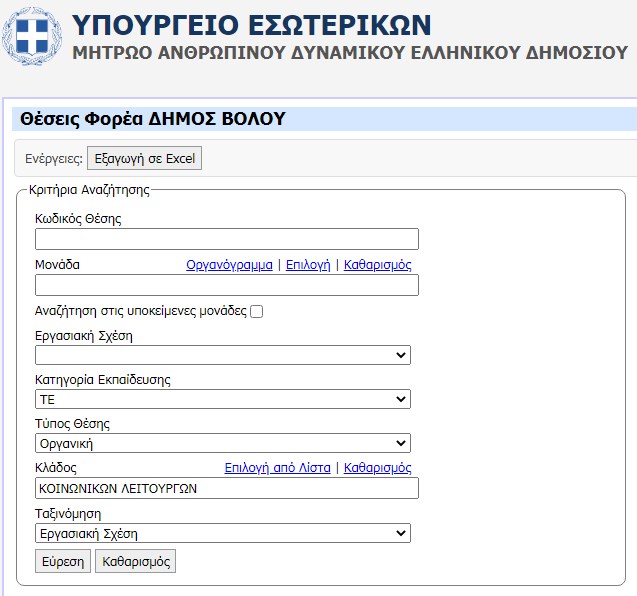Screen dimensions: 637x596
Task: Click the Θέσεις Φορέα ΔΗΜΟΣ ΒΟΛΟΥ heading
Action: pyautogui.click(x=153, y=119)
